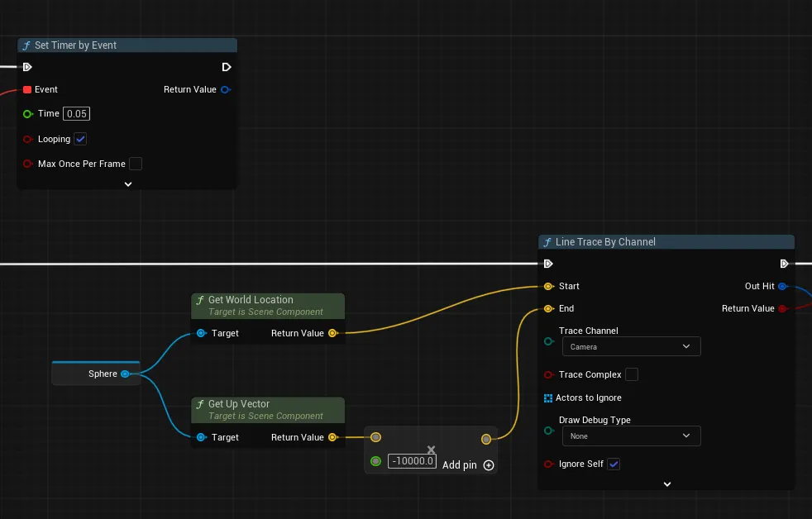812x519 pixels.
Task: Open the Trace Channel Camera dropdown
Action: click(631, 347)
